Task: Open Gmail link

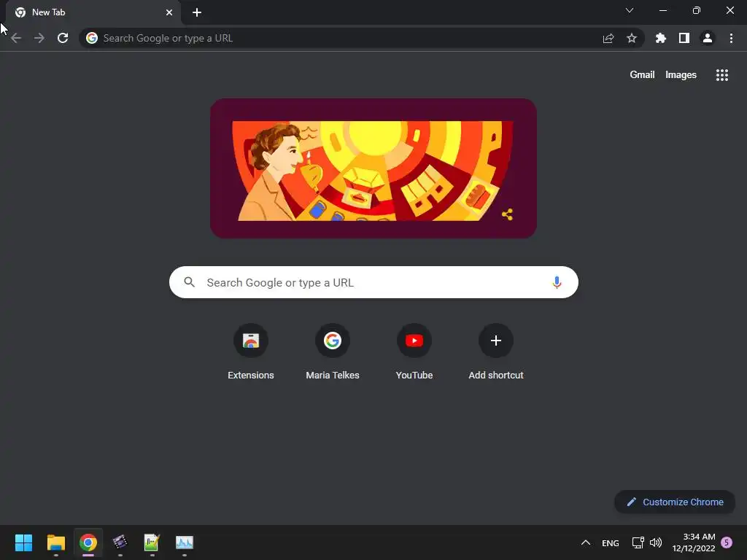Action: coord(642,75)
